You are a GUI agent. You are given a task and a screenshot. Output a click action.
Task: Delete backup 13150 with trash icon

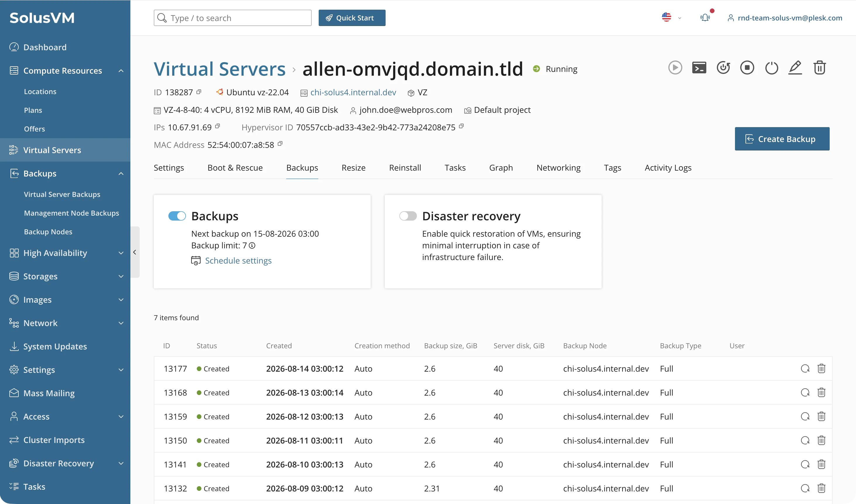(821, 441)
